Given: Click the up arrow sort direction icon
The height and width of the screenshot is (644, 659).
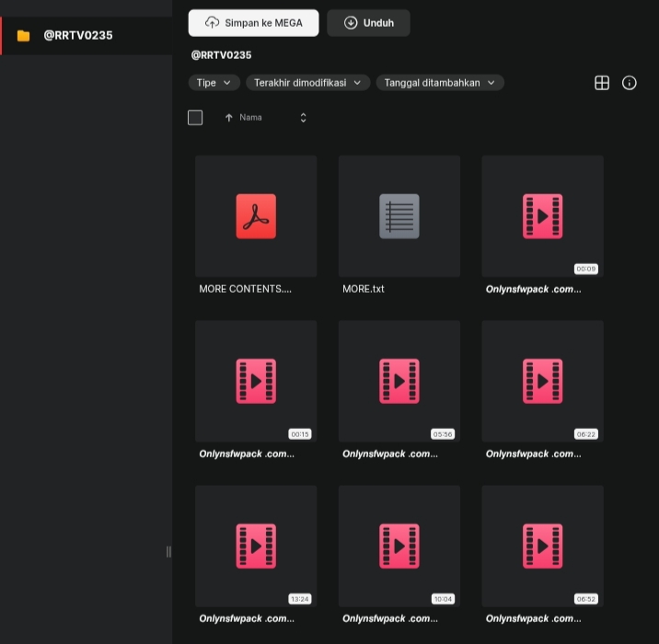Looking at the screenshot, I should [228, 118].
